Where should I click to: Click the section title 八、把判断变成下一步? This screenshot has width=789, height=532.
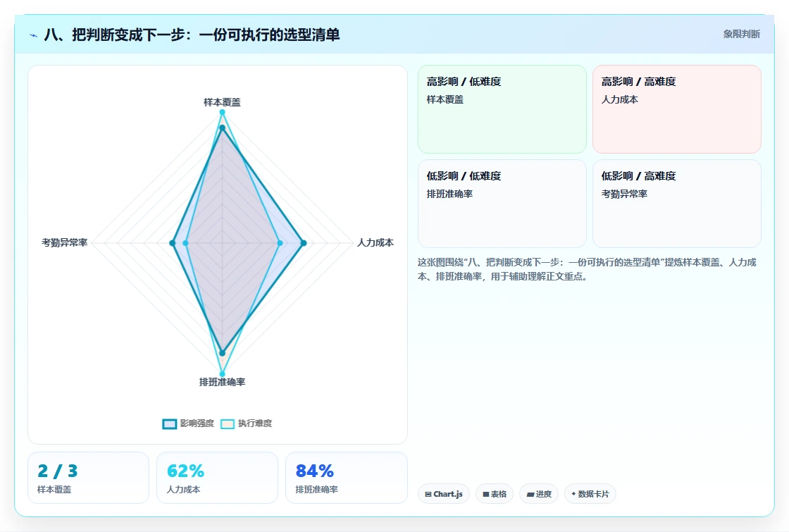(192, 35)
